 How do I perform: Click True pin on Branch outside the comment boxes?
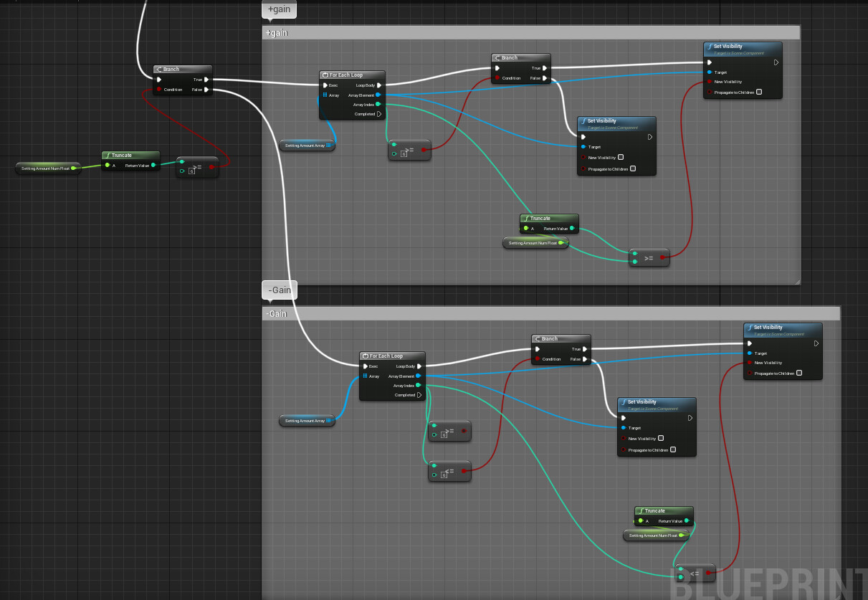206,80
